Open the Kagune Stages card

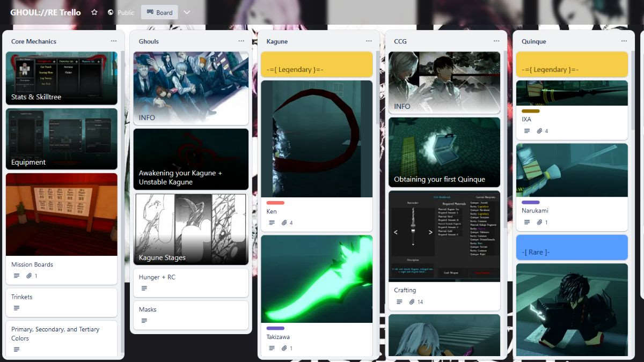191,229
